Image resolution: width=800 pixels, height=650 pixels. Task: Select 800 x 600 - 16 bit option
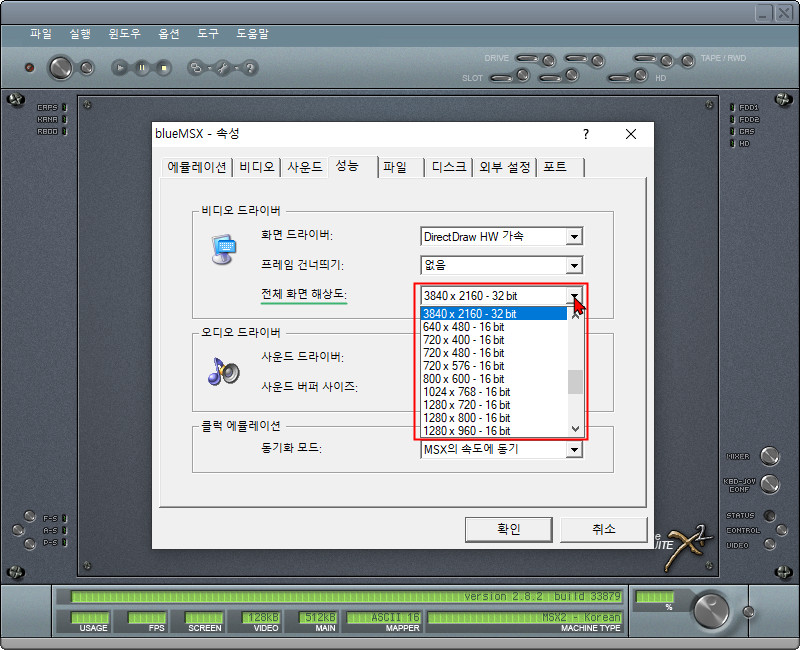pos(493,379)
